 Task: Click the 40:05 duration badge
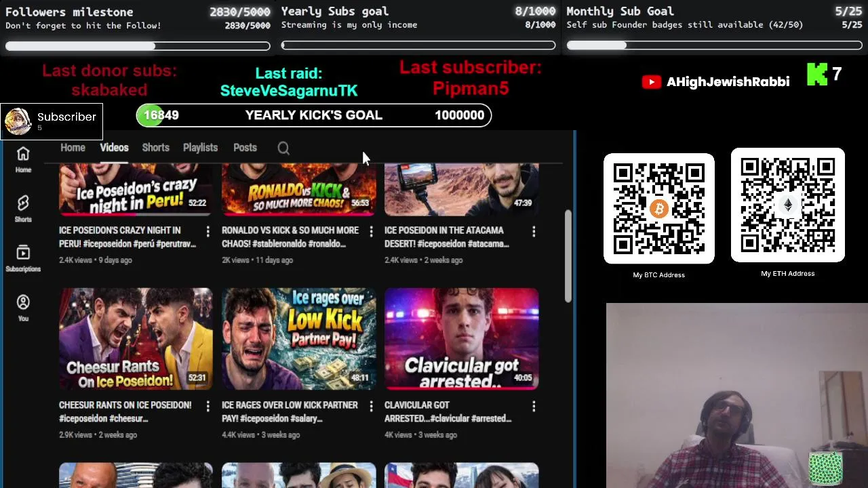click(x=523, y=378)
